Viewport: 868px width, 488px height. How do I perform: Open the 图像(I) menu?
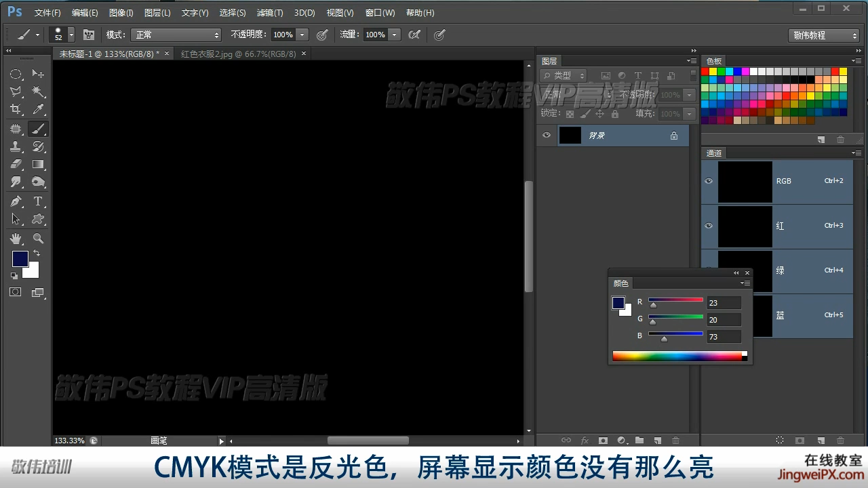click(121, 13)
